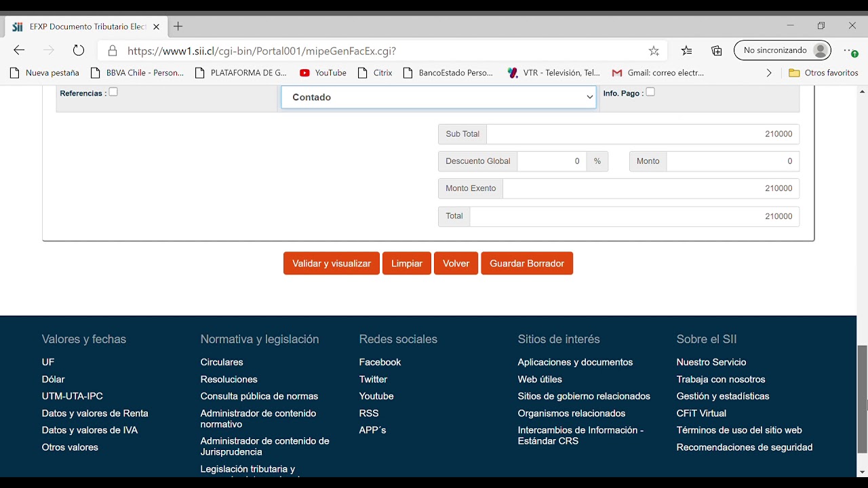Open Datos y valores de IVA
Image resolution: width=868 pixels, height=488 pixels.
tap(90, 430)
